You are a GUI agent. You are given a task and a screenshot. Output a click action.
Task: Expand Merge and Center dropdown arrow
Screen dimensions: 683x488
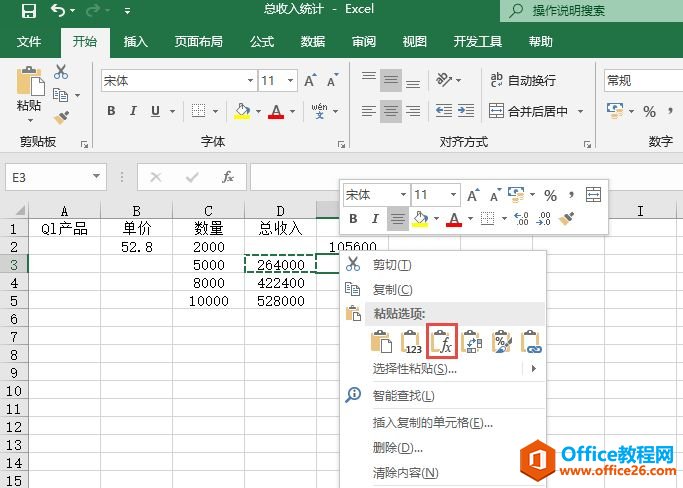click(580, 112)
